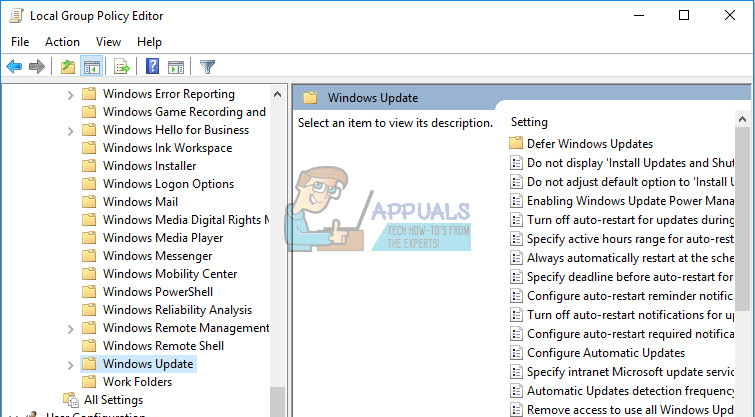Click the Local Group Policy Editor title icon
Image resolution: width=755 pixels, height=417 pixels.
pyautogui.click(x=15, y=16)
